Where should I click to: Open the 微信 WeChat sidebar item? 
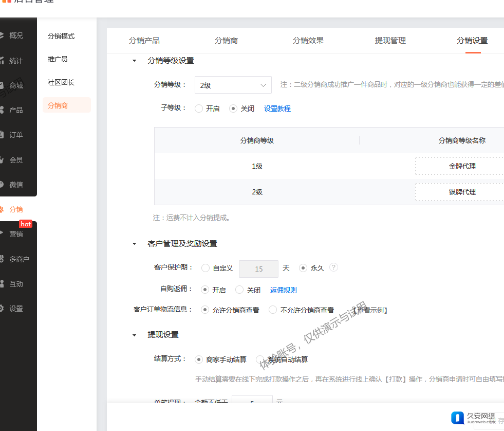point(15,185)
